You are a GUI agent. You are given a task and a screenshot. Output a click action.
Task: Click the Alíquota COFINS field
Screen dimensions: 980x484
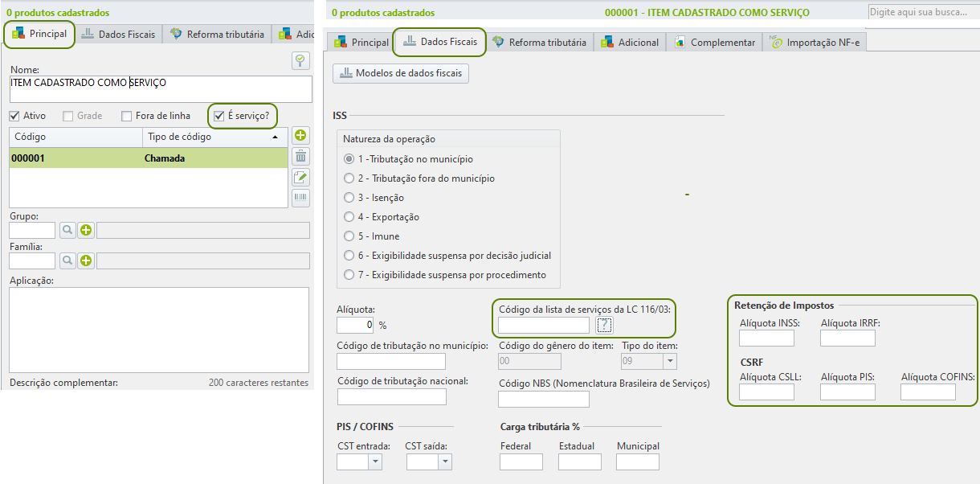pyautogui.click(x=928, y=392)
